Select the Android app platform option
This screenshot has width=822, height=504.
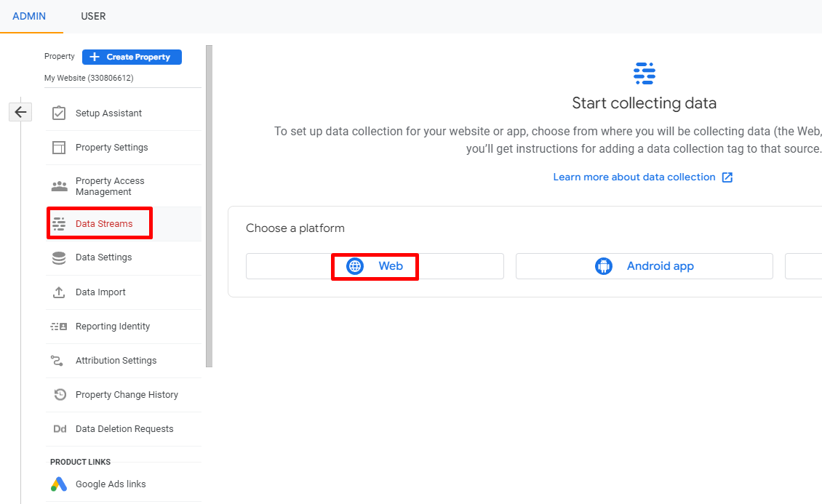pos(644,266)
